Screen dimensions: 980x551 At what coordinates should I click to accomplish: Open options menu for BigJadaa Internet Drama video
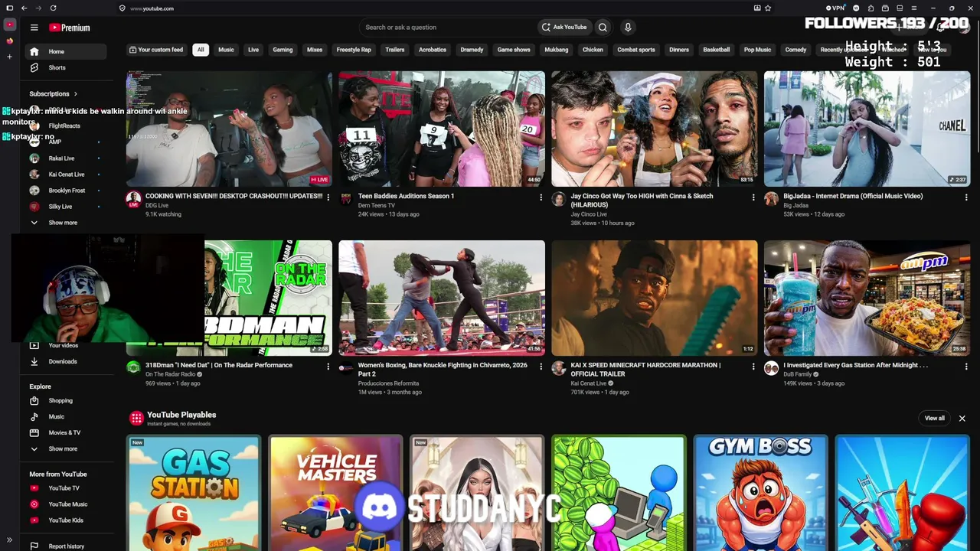(x=966, y=197)
